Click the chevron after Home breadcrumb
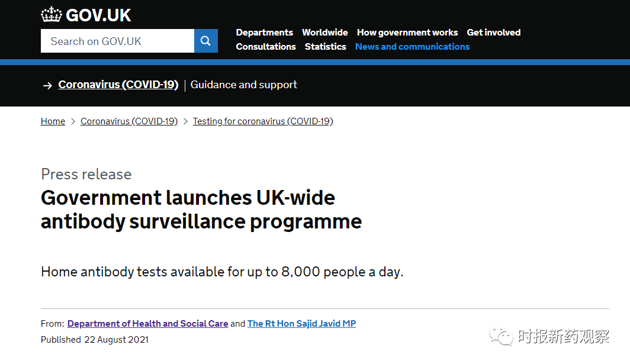 (x=73, y=121)
